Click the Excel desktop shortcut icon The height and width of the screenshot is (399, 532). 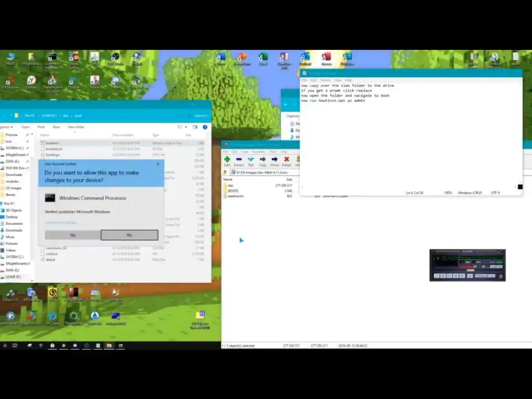point(263,59)
